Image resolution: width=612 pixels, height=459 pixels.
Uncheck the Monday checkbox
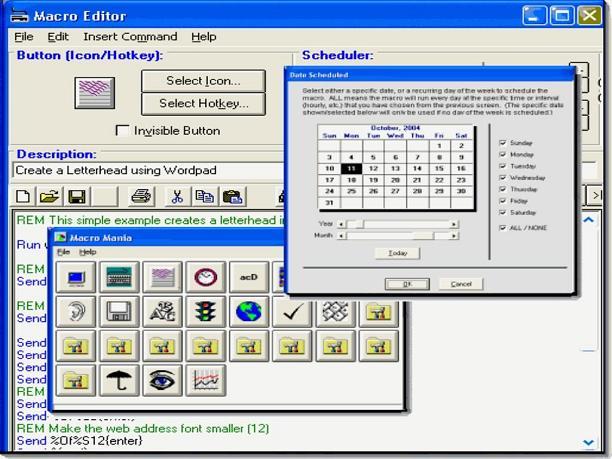[x=503, y=155]
